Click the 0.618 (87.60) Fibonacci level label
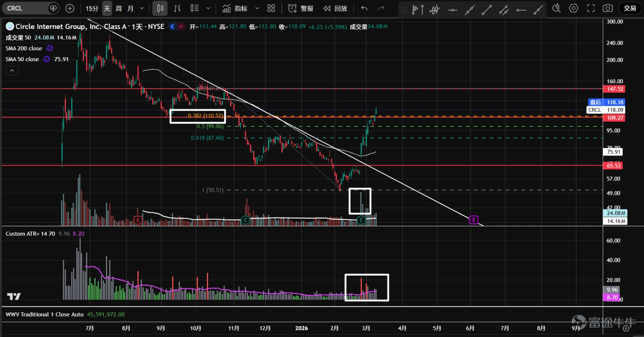Image resolution: width=644 pixels, height=337 pixels. click(x=207, y=138)
